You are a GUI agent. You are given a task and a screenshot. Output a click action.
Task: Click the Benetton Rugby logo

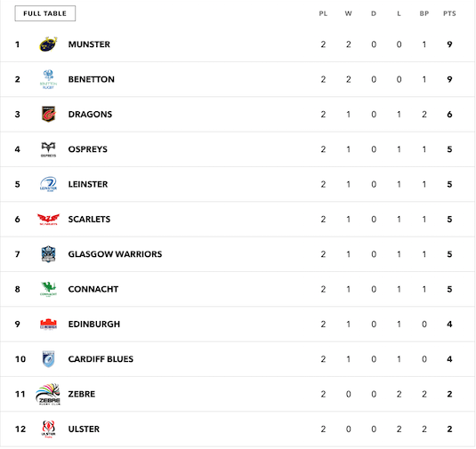coord(48,79)
